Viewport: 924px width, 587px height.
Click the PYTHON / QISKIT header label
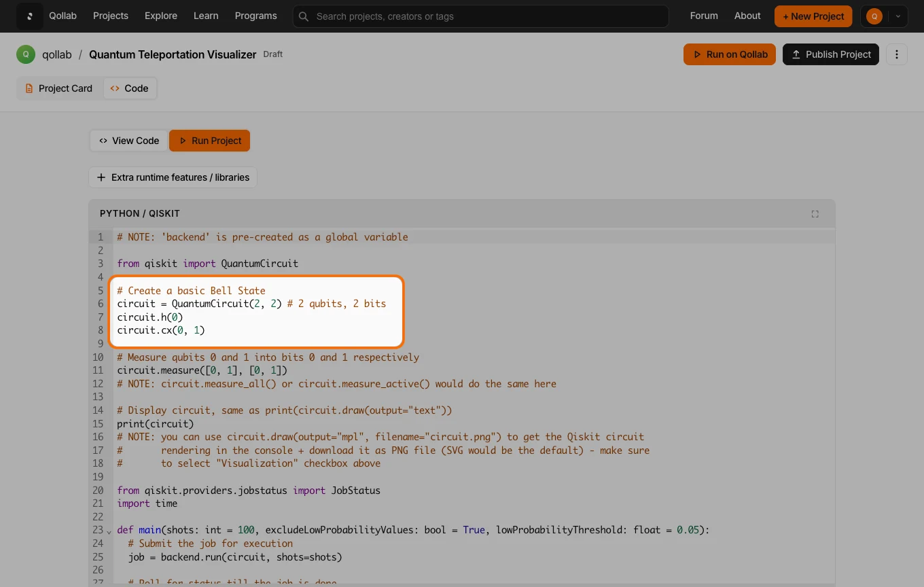(140, 213)
